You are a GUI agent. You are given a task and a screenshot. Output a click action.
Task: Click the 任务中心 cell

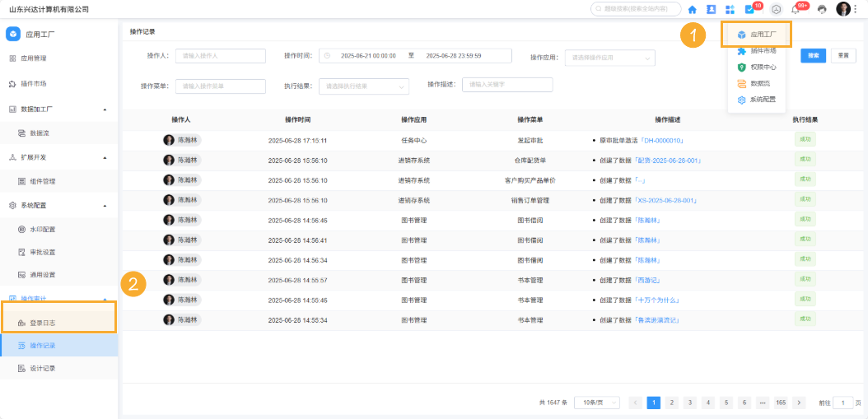(x=414, y=141)
